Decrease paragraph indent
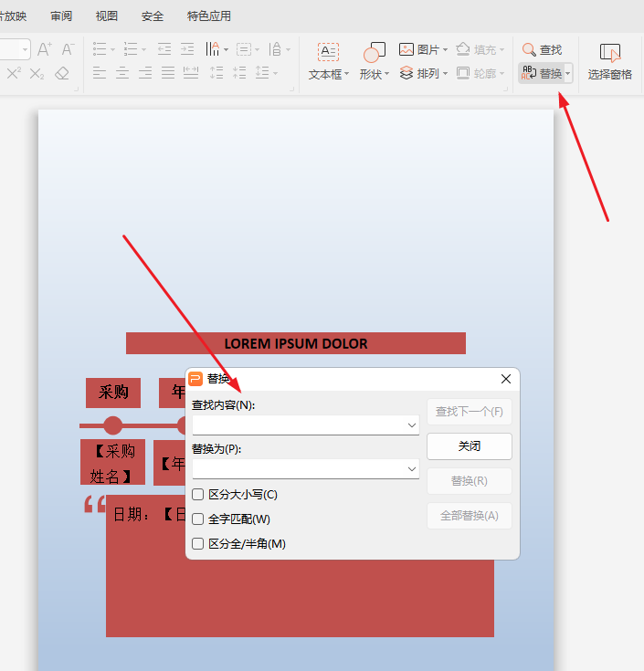 coord(164,49)
